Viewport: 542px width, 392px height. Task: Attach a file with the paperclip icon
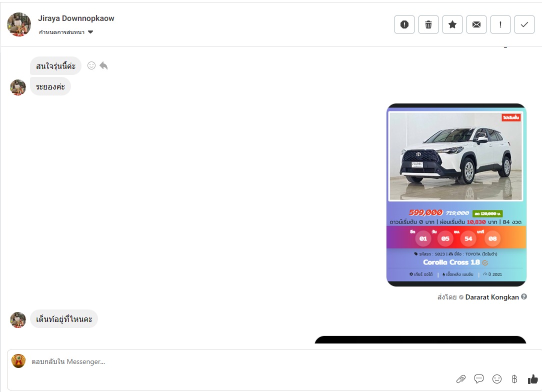pos(461,379)
